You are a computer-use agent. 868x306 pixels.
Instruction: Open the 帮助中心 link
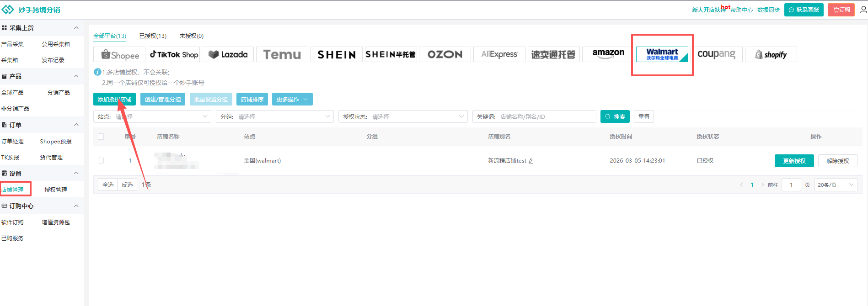pos(741,10)
